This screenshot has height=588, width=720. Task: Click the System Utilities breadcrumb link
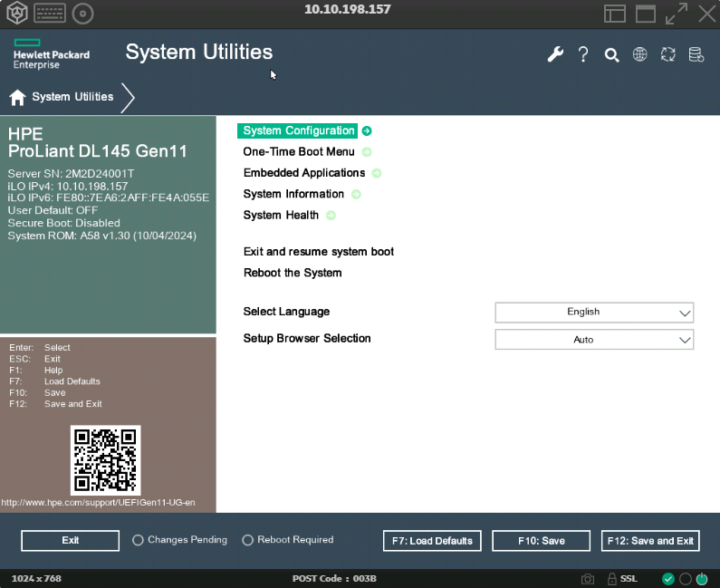(72, 97)
